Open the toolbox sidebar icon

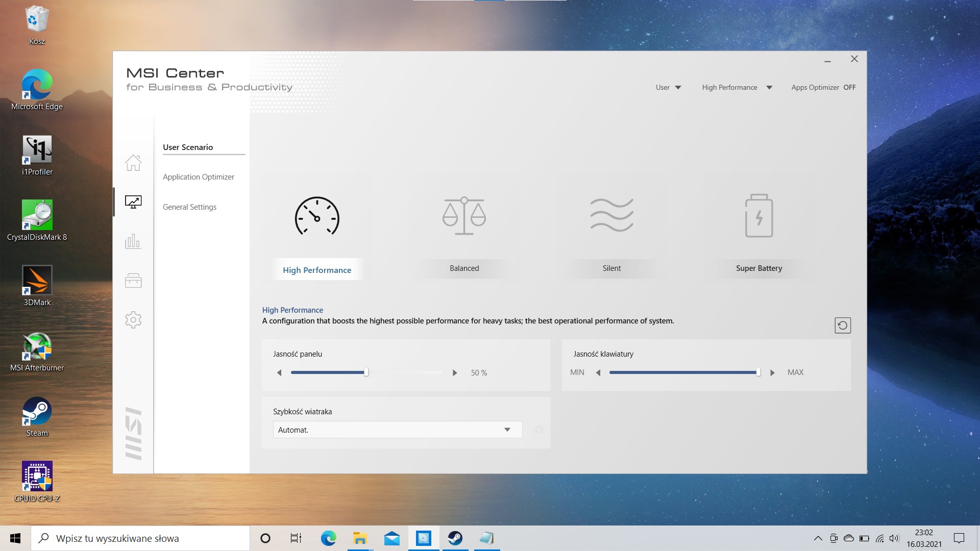tap(133, 281)
